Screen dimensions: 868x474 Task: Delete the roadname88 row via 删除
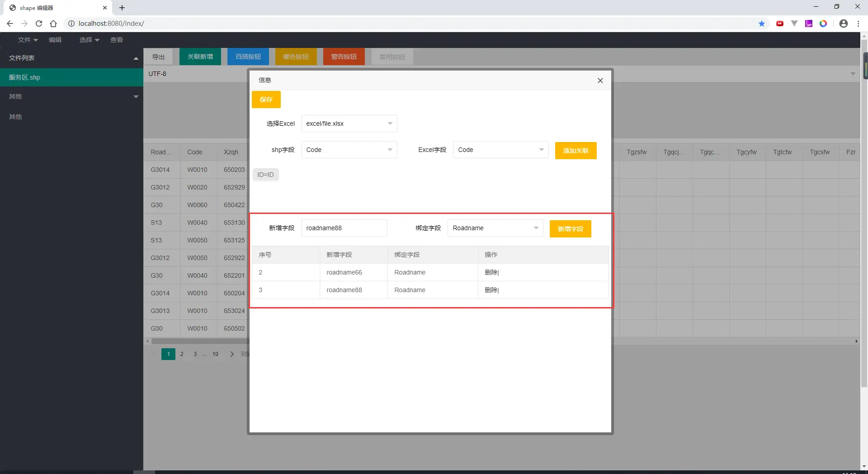(x=491, y=290)
